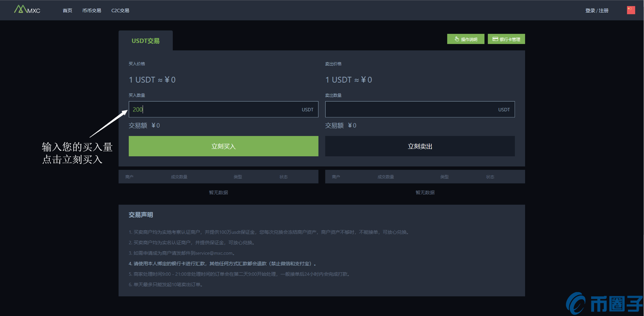Click the 交易声明 heading

141,215
